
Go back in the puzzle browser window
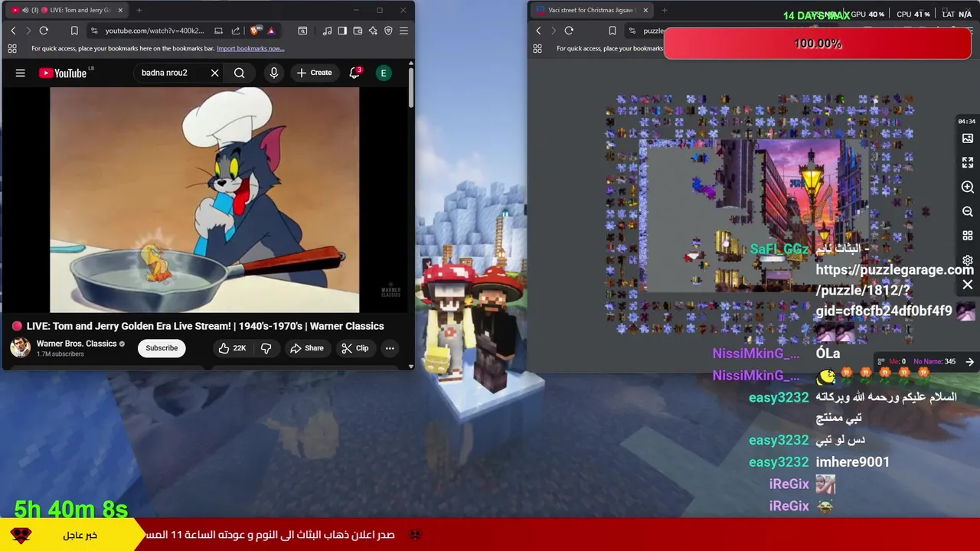538,31
